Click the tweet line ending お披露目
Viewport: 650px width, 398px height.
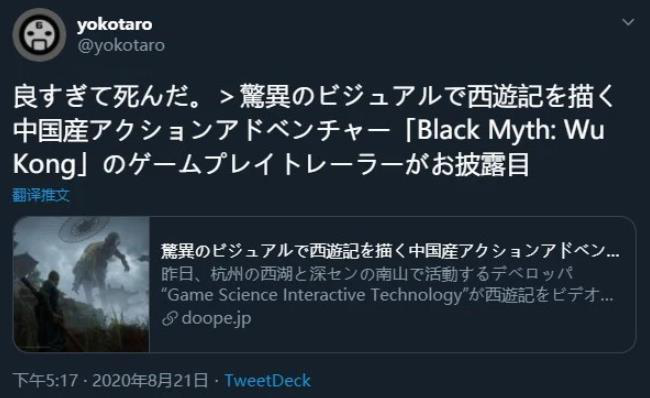(271, 165)
